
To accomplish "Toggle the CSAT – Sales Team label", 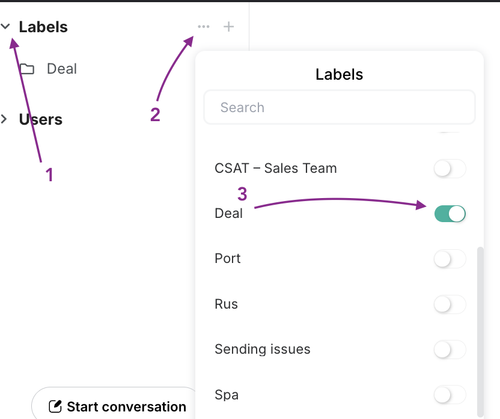I will [x=450, y=168].
